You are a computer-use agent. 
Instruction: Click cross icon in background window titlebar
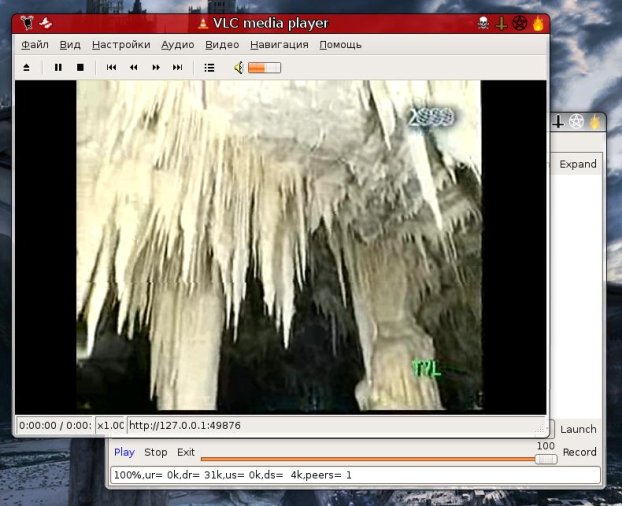[558, 122]
